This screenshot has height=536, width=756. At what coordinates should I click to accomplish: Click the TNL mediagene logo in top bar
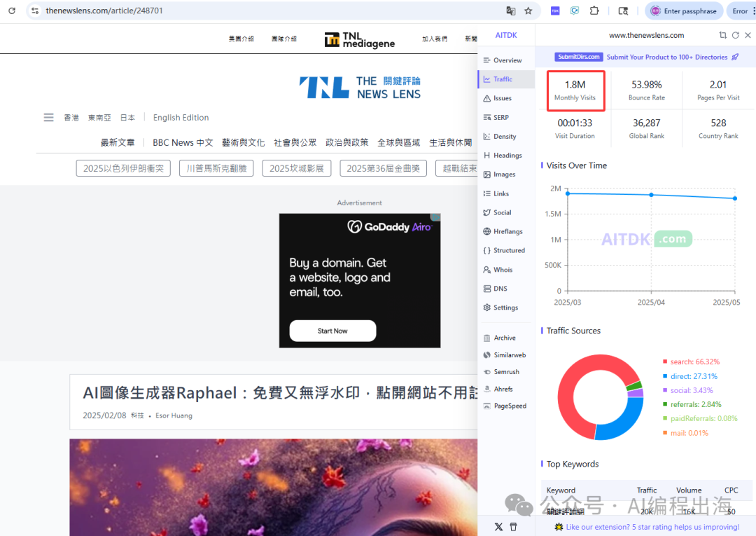(360, 39)
